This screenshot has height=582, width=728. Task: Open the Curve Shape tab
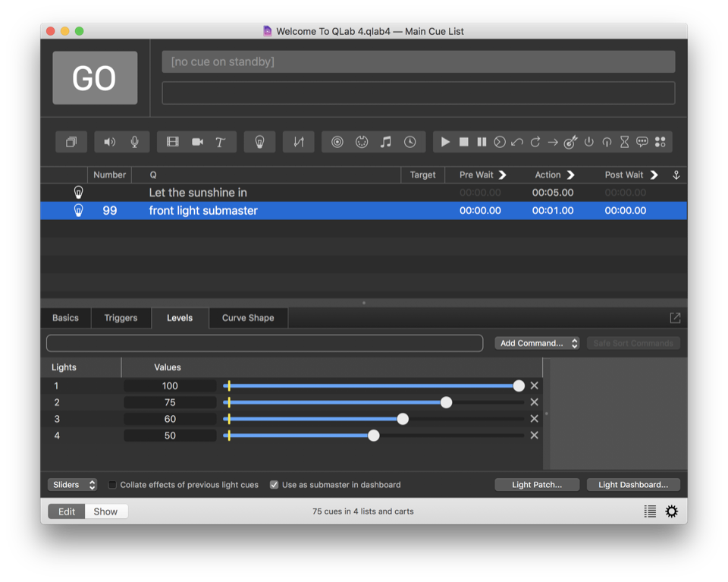[248, 318]
